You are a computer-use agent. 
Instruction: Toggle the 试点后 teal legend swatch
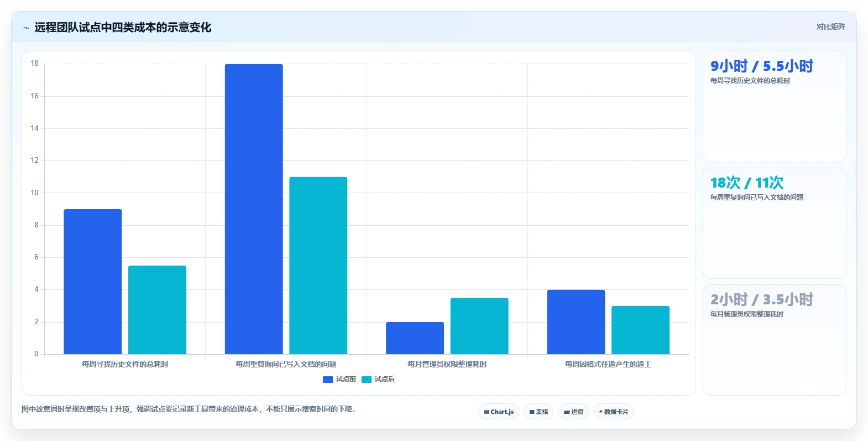pyautogui.click(x=367, y=379)
